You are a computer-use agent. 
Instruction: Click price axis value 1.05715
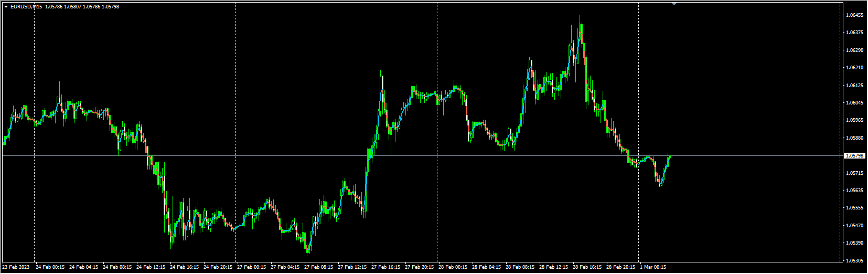coord(854,173)
